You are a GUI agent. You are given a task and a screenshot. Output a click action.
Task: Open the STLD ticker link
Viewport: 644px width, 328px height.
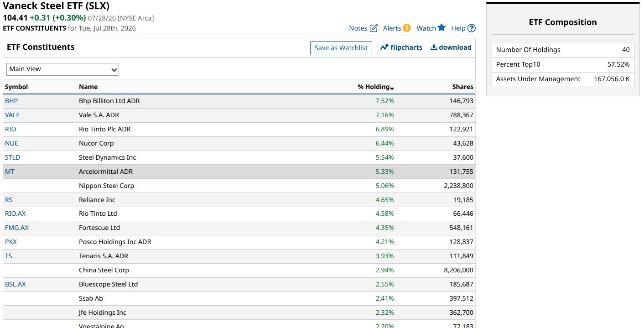[x=12, y=157]
